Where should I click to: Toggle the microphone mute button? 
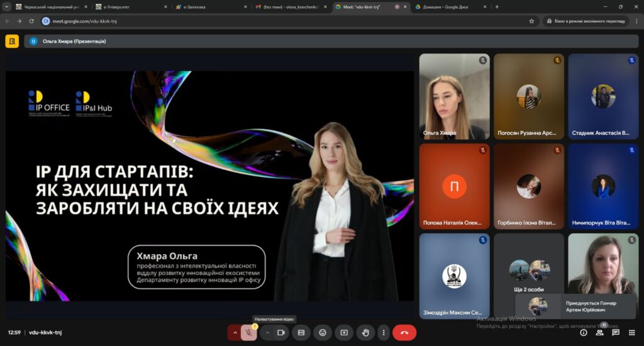pyautogui.click(x=248, y=332)
